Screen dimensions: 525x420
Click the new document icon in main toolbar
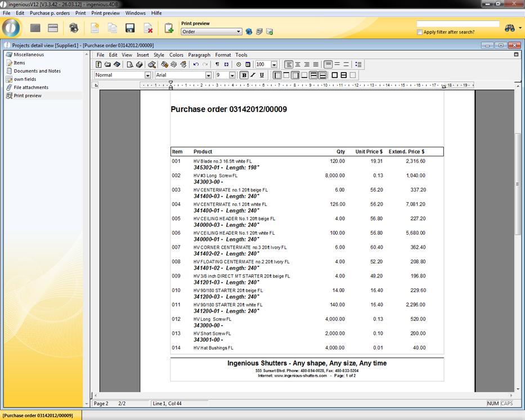pos(95,28)
